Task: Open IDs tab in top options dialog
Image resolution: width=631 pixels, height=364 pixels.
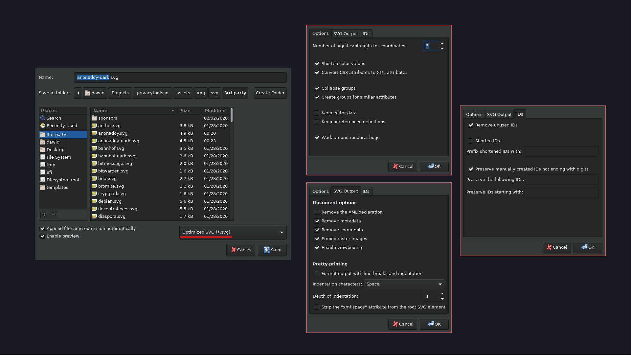Action: tap(366, 34)
